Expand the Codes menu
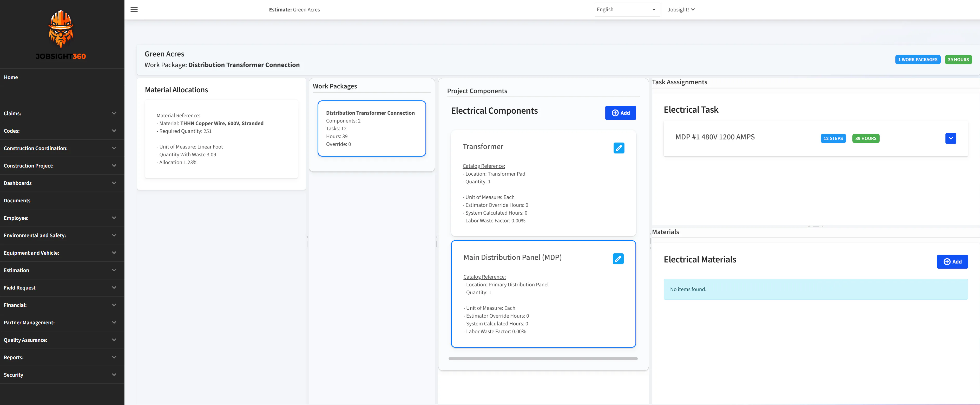The image size is (980, 405). click(x=62, y=131)
